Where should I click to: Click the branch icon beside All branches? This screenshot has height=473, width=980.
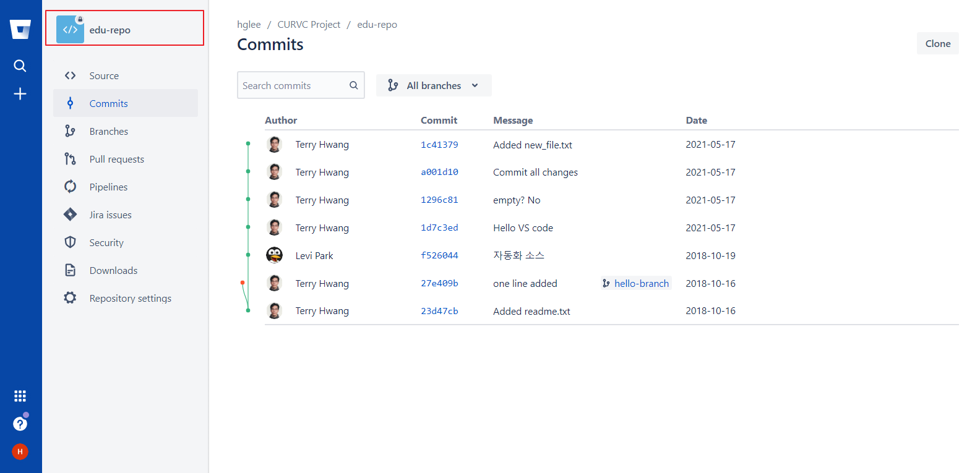tap(393, 85)
